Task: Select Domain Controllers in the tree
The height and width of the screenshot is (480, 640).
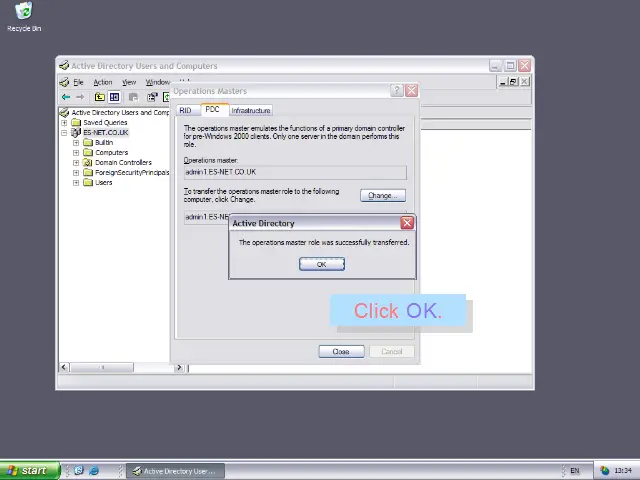Action: point(123,162)
